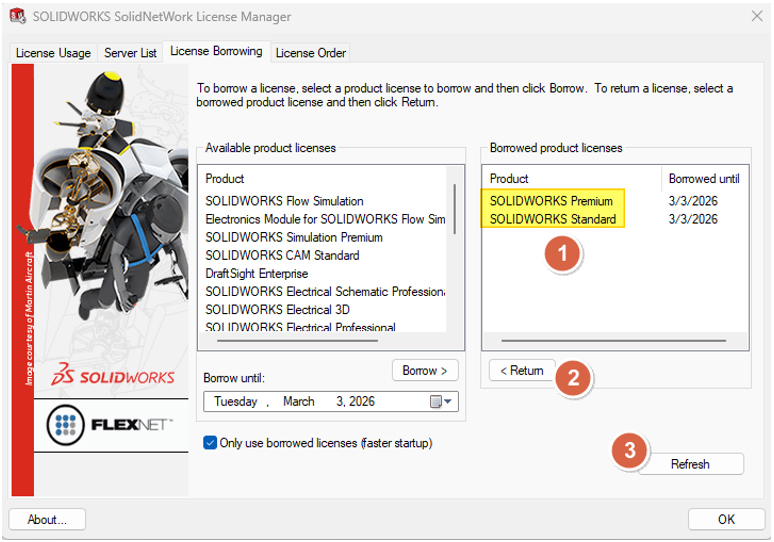Go to the License Order tab
This screenshot has height=542, width=774.
tap(310, 52)
